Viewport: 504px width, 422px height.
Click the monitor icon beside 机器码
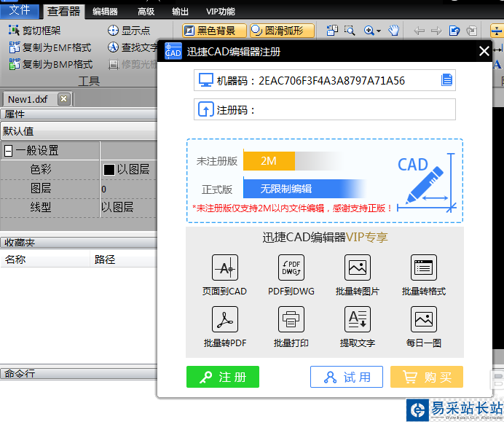(x=205, y=79)
